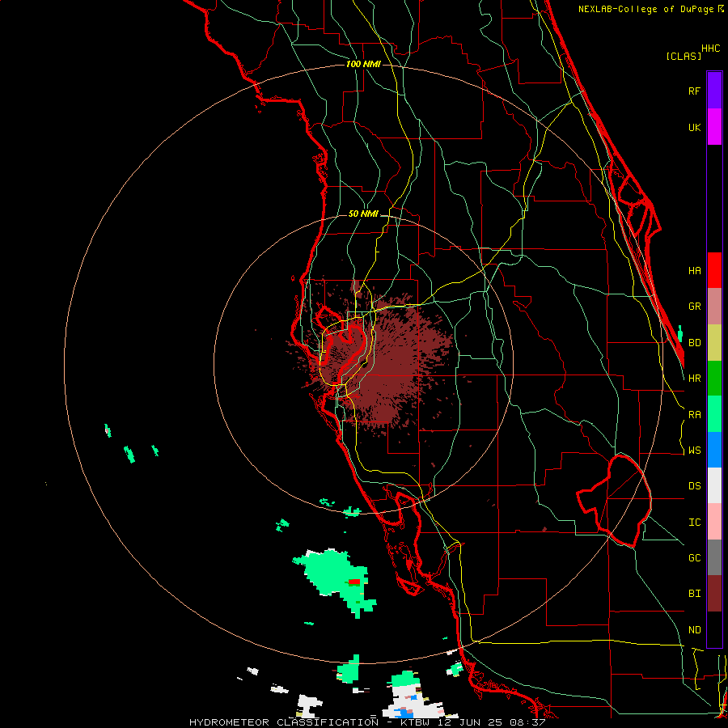Click the DS legend label
The image size is (728, 728).
pyautogui.click(x=694, y=486)
